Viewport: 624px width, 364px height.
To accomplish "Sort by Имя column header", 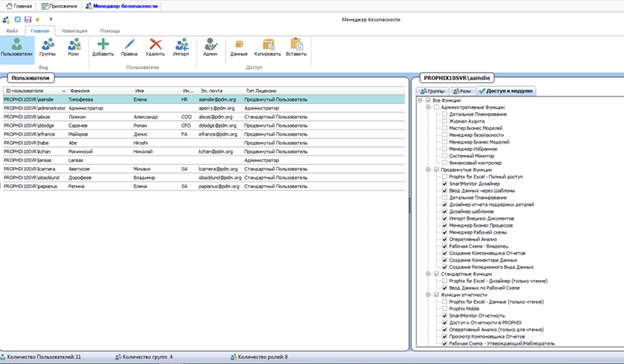I will click(157, 91).
